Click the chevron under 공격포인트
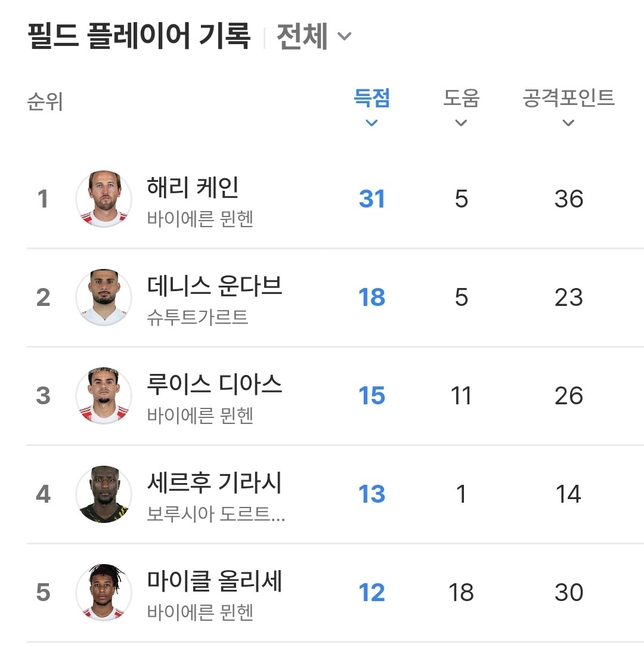This screenshot has height=647, width=644. [568, 123]
